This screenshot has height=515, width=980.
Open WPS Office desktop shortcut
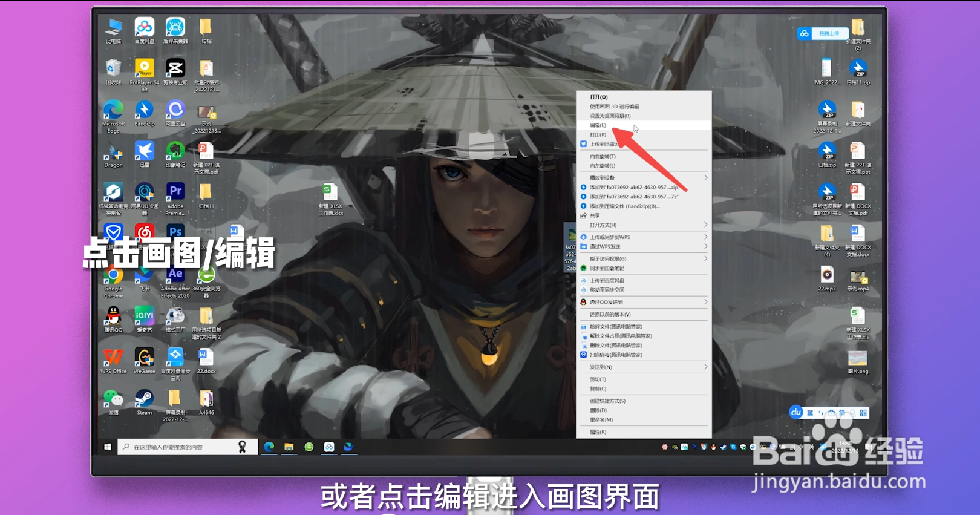click(x=113, y=361)
